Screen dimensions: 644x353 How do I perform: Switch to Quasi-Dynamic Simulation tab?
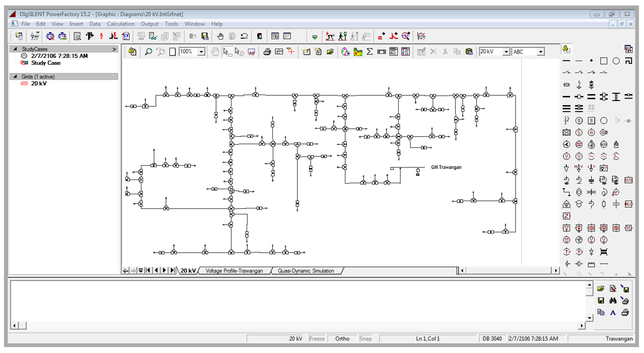(306, 271)
